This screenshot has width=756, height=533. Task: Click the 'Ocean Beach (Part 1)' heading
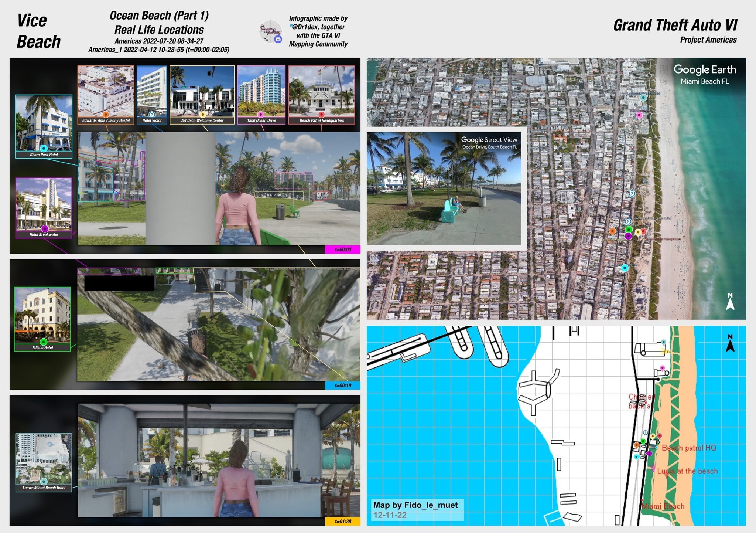click(159, 15)
